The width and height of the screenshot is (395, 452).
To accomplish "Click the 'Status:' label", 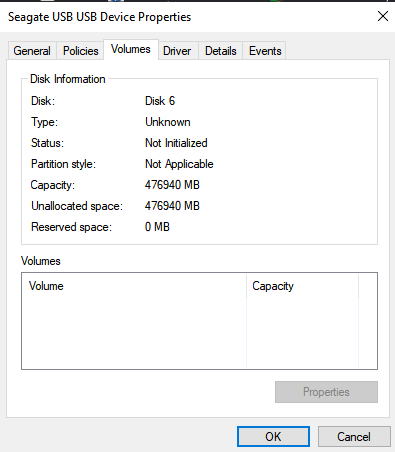I will (x=47, y=143).
